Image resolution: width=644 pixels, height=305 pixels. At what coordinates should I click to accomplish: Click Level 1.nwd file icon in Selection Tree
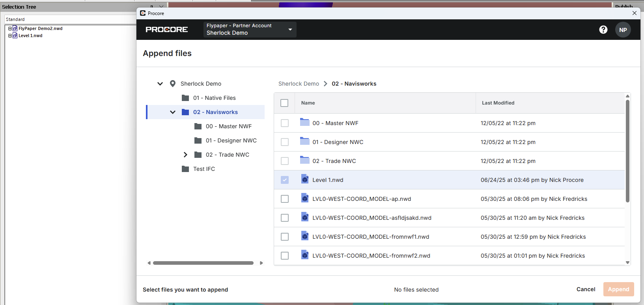click(x=15, y=36)
